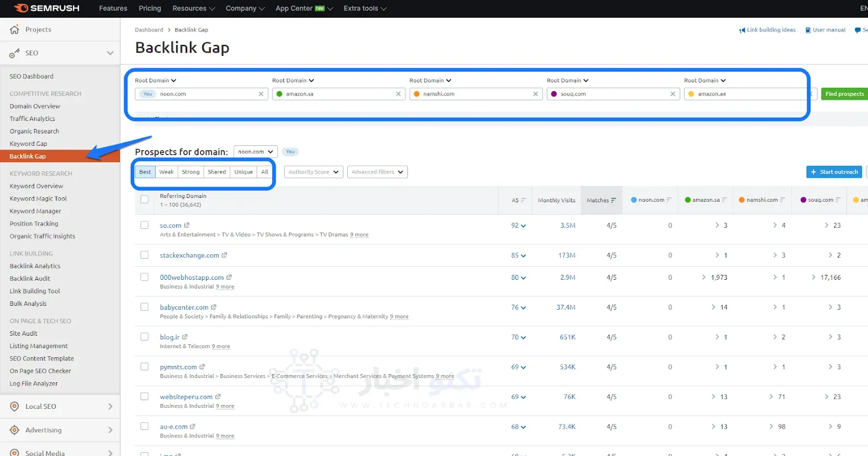Open the Extra tools dropdown
Viewport: 868px width, 456px height.
click(x=365, y=8)
